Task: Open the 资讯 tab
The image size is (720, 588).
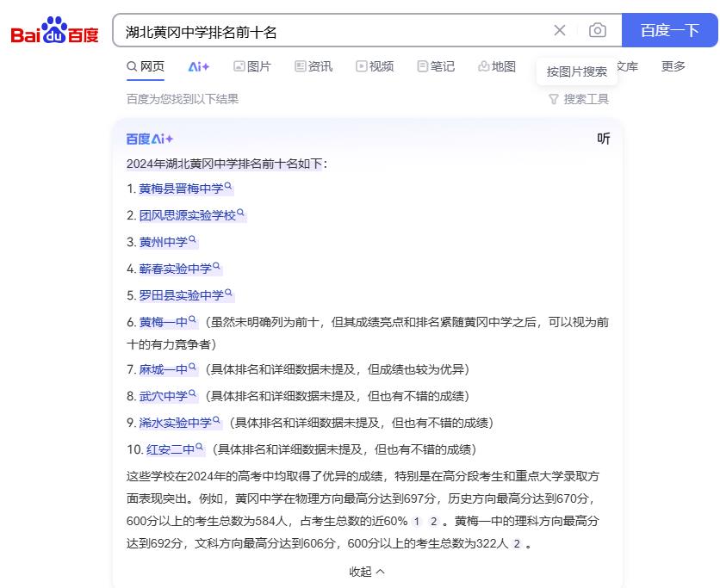Action: click(x=313, y=66)
